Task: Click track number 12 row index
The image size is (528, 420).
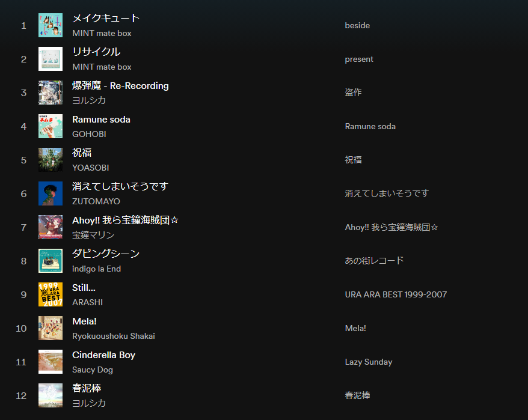Action: pyautogui.click(x=21, y=396)
